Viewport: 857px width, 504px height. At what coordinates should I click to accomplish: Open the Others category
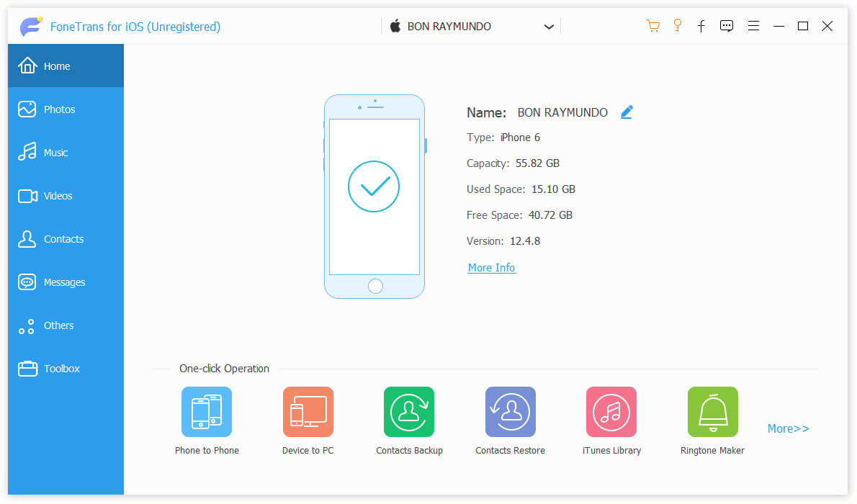[x=66, y=325]
